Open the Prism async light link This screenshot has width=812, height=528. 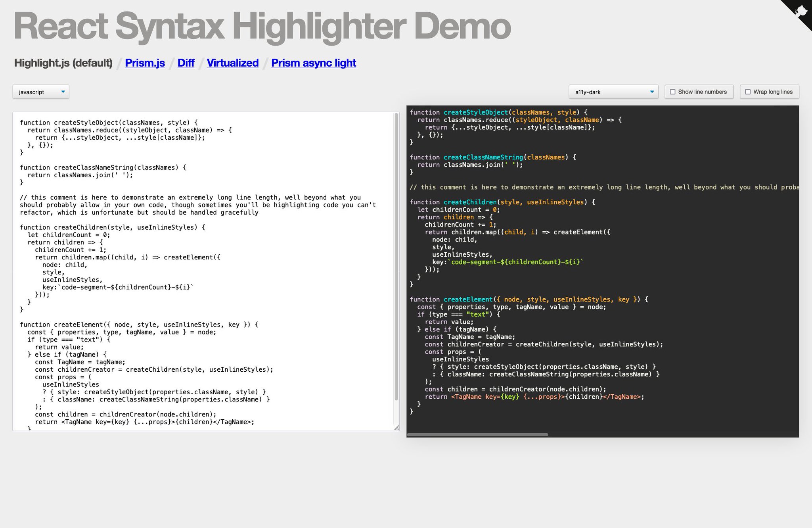[x=314, y=63]
